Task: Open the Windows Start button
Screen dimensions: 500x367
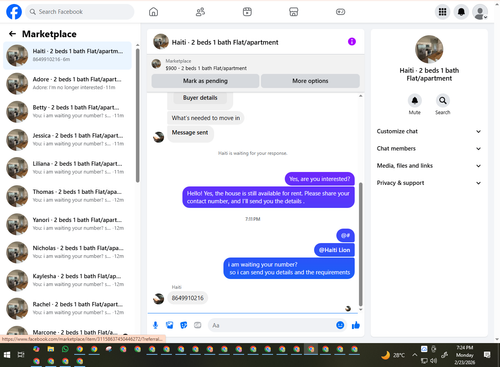Action: [7, 355]
